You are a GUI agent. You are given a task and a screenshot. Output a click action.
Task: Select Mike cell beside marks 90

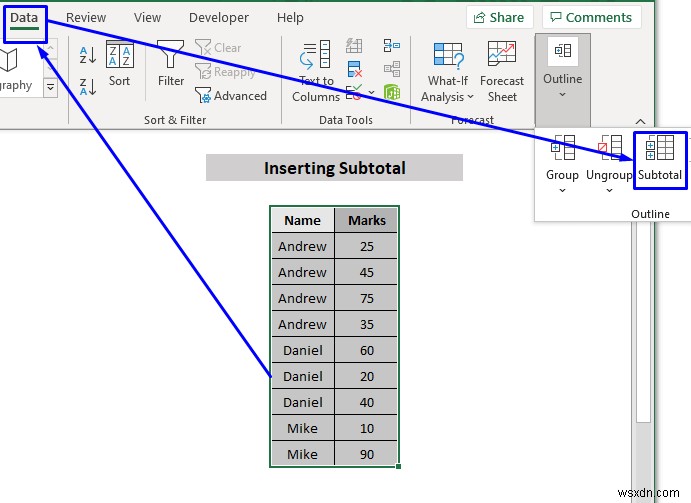pyautogui.click(x=303, y=454)
